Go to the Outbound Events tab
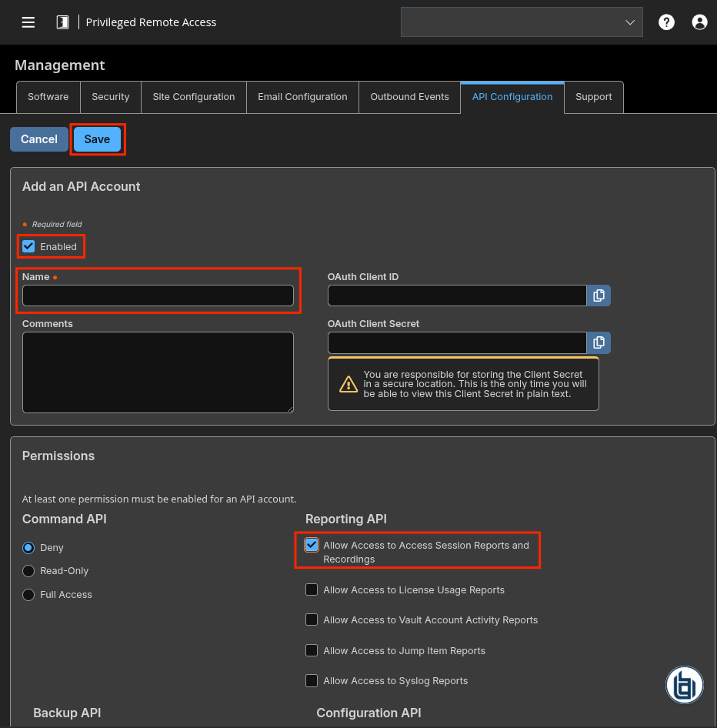 click(x=410, y=97)
